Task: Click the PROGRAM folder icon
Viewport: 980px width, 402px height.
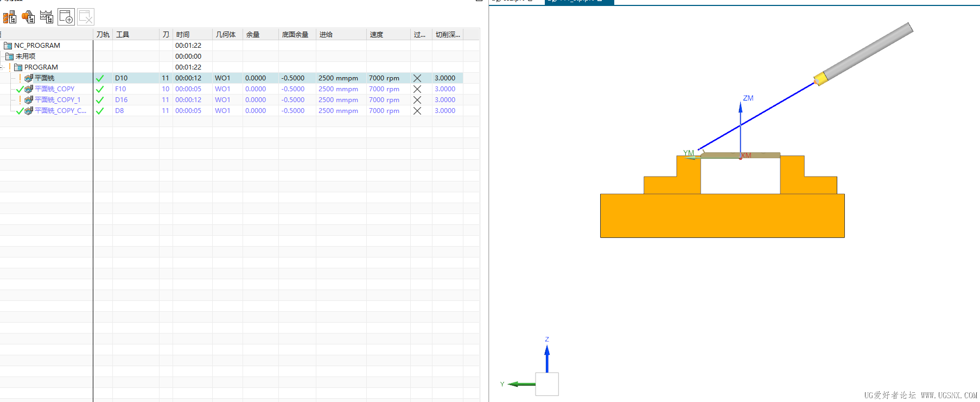Action: pos(18,67)
